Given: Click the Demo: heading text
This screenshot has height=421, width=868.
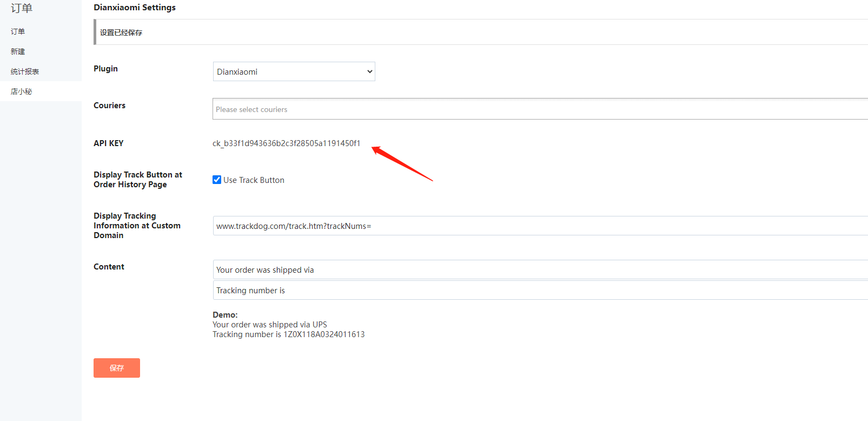Looking at the screenshot, I should coord(225,315).
